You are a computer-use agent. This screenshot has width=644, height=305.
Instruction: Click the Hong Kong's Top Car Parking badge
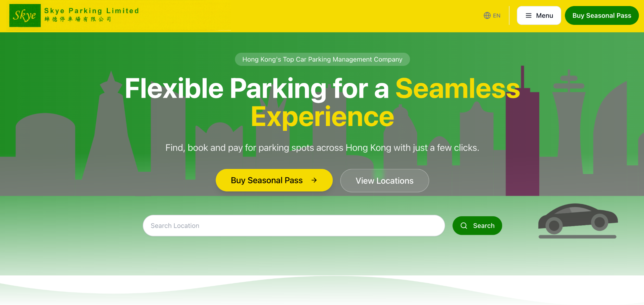tap(322, 59)
